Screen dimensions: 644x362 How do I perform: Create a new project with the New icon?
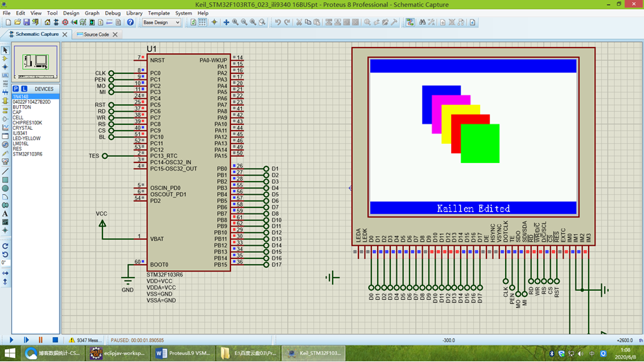[8, 23]
